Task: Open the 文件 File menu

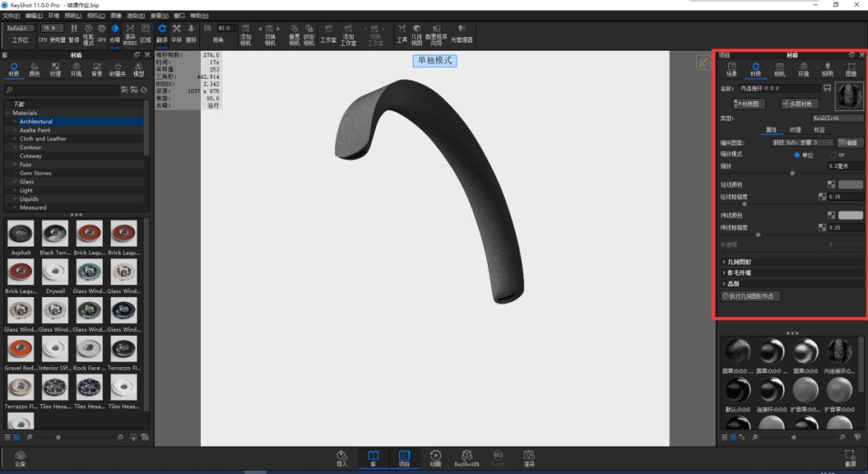Action: tap(11, 15)
